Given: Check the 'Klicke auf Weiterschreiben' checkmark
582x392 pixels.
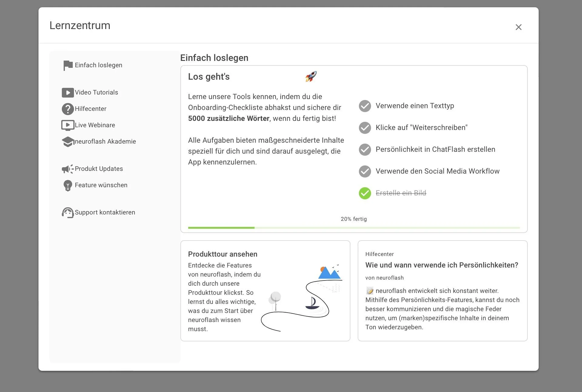Looking at the screenshot, I should [x=365, y=128].
